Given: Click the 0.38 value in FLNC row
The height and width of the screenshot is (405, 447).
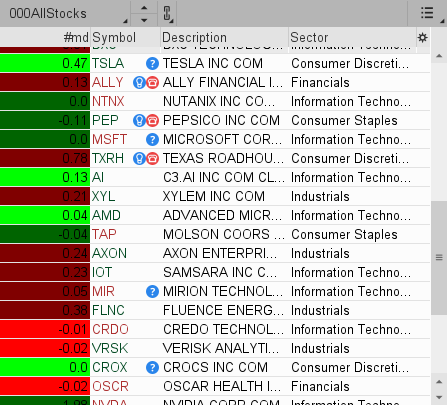Looking at the screenshot, I should tap(75, 310).
